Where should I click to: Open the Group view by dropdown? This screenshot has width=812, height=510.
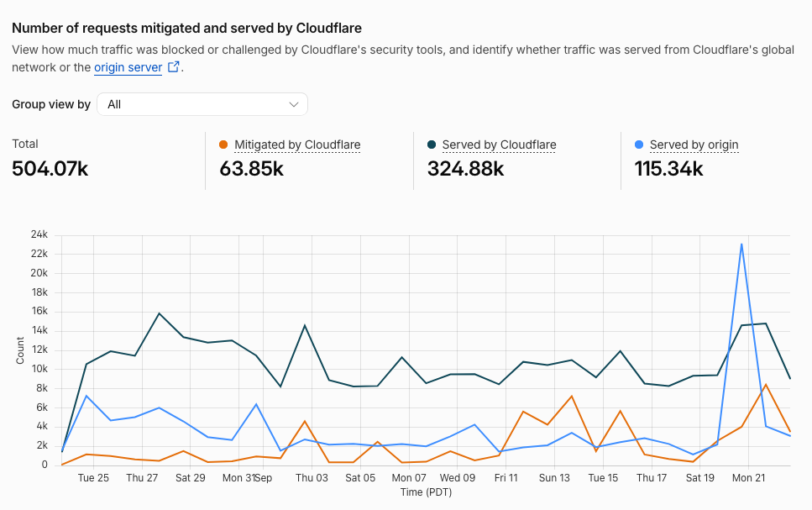coord(202,104)
